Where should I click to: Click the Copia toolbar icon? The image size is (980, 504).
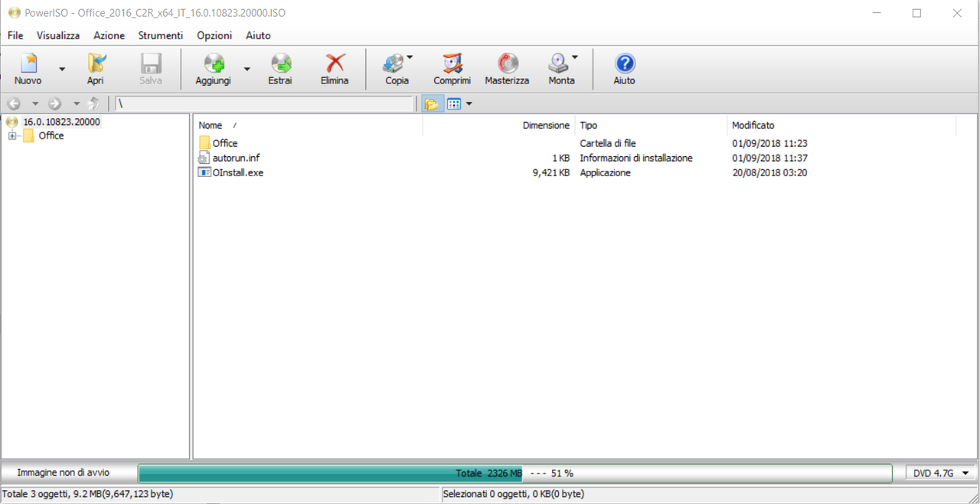[x=394, y=64]
